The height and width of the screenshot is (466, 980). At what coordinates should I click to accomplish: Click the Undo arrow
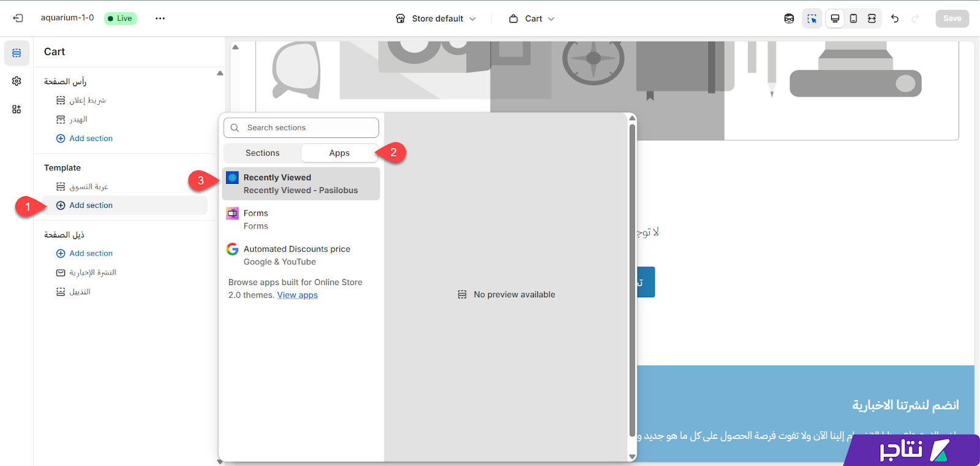(x=895, y=18)
